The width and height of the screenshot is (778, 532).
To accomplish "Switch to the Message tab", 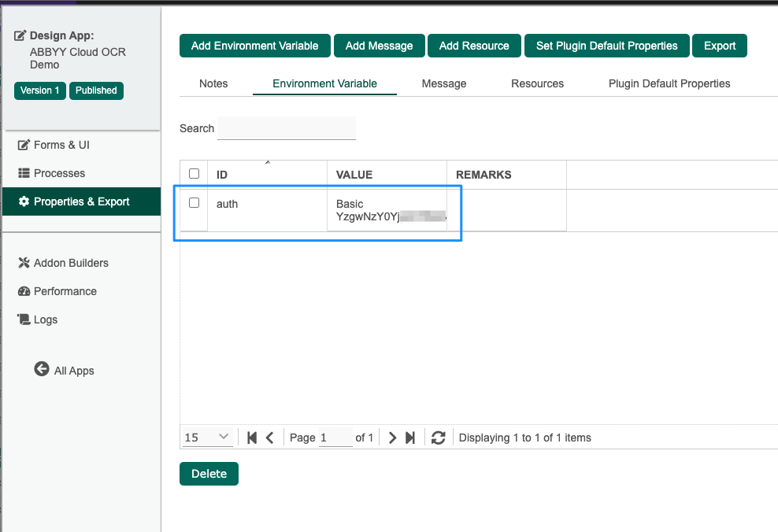I will (x=444, y=83).
